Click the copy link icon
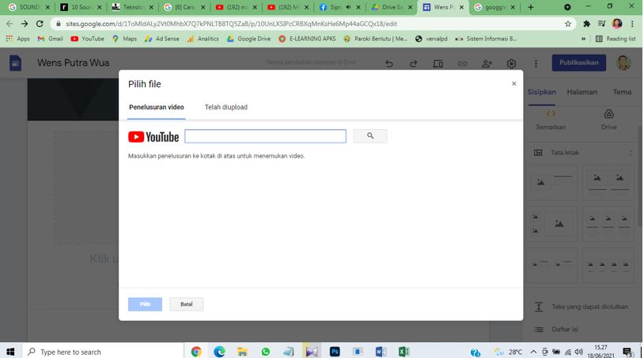Screen dimensions: 644x358 (x=462, y=64)
